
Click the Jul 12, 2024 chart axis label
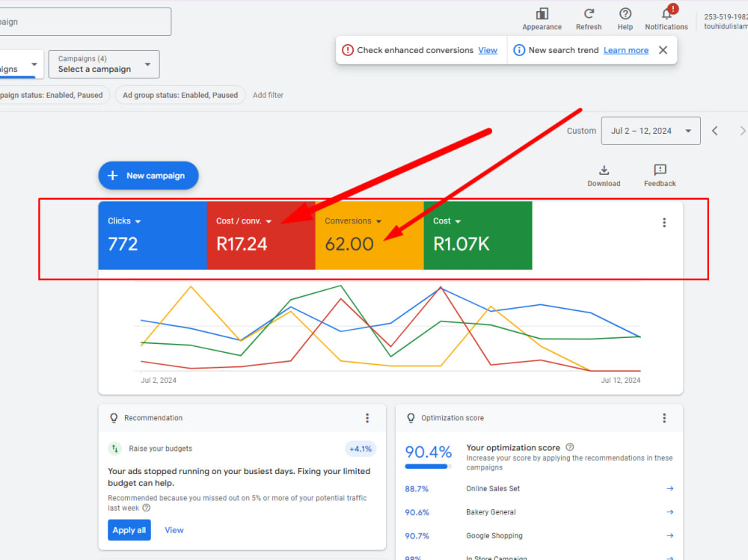pyautogui.click(x=620, y=380)
